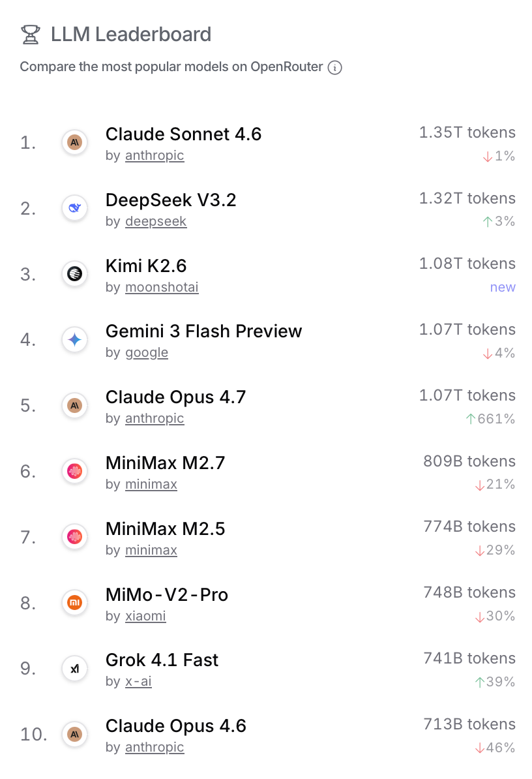Click the "new" badge on Kimi K2.6
532x779 pixels.
(503, 287)
